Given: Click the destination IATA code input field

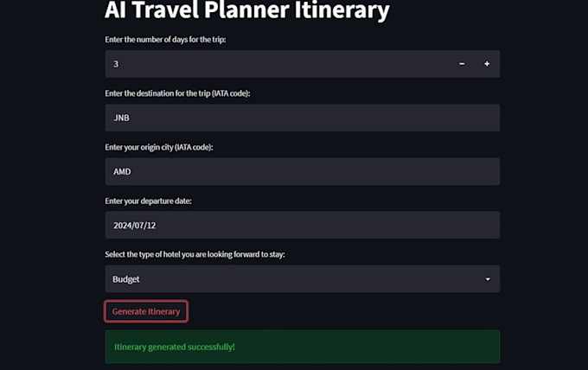Looking at the screenshot, I should pos(302,118).
